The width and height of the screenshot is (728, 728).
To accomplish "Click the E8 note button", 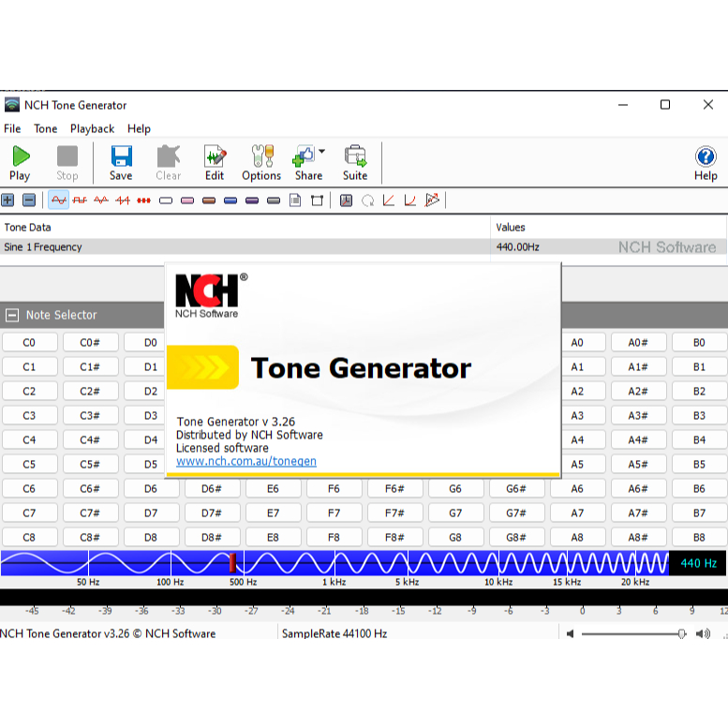I will coord(273,537).
